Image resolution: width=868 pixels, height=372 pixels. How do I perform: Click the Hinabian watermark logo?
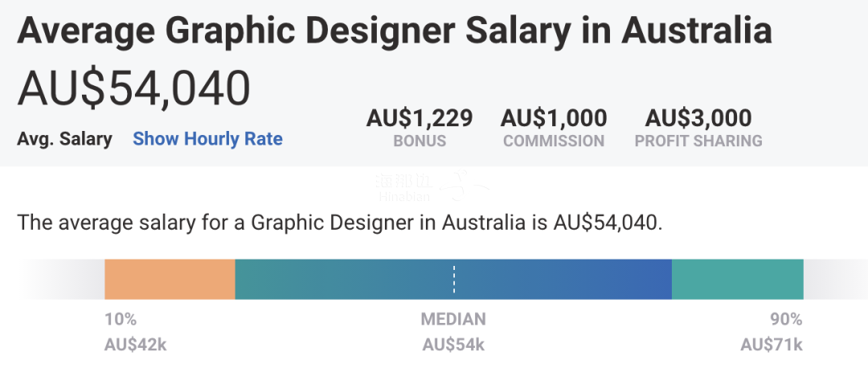tap(432, 186)
